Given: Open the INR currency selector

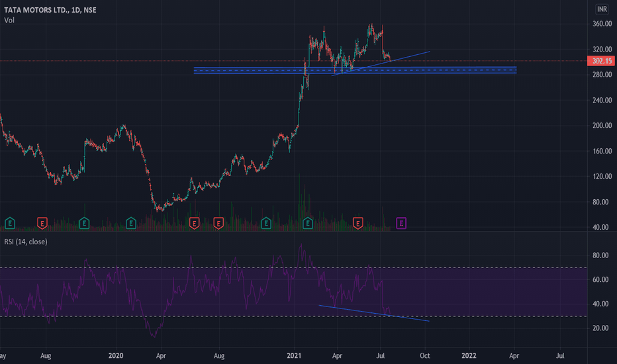Looking at the screenshot, I should (x=602, y=9).
